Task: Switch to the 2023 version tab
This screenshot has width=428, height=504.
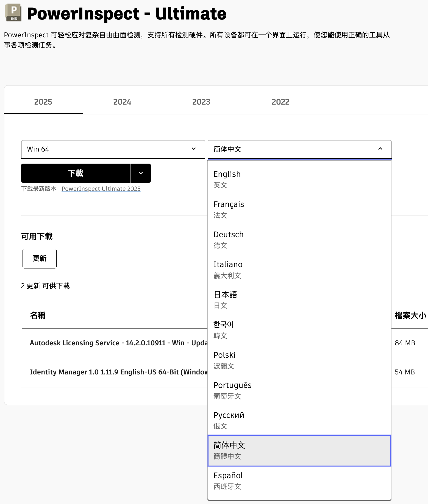Action: (x=201, y=102)
